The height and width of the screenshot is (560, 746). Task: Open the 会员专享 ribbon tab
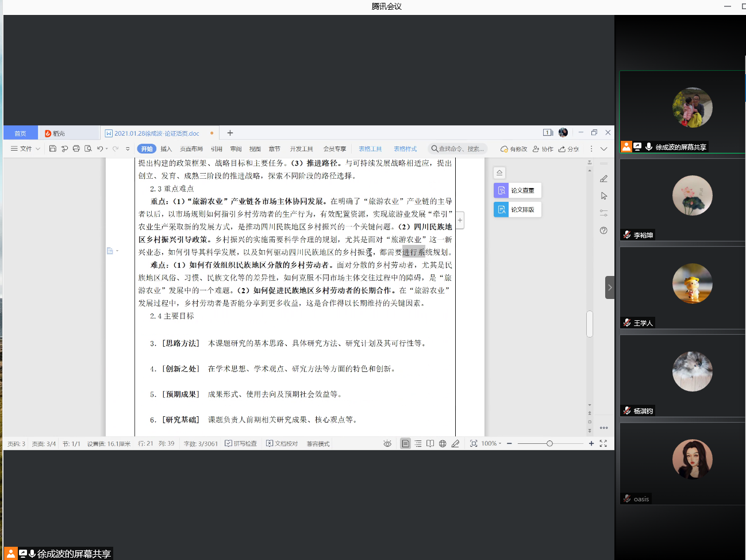pos(334,149)
